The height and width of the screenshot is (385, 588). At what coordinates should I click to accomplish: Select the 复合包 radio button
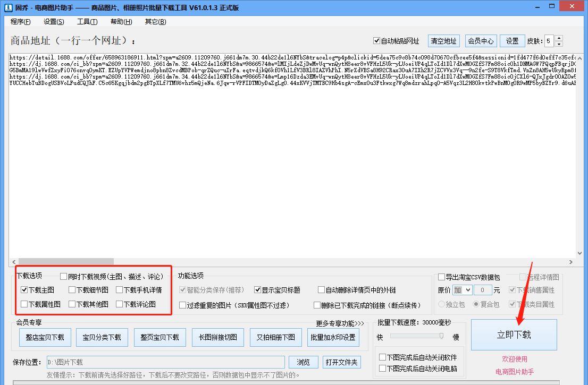click(476, 304)
